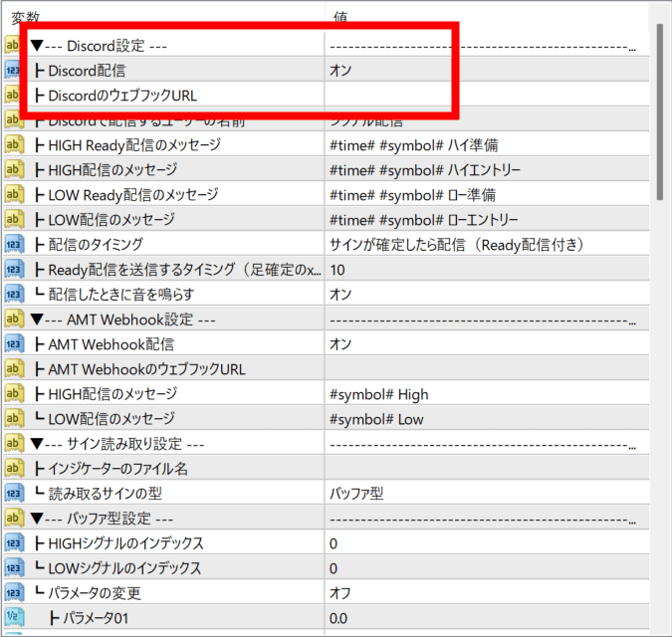Image resolution: width=672 pixels, height=637 pixels.
Task: Click the double-type icon beside パラメータ01
Action: click(x=14, y=617)
